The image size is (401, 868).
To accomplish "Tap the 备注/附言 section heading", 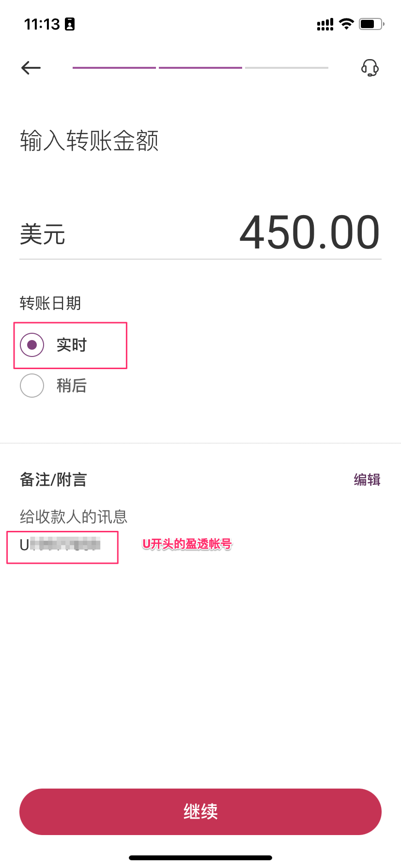I will (x=53, y=480).
